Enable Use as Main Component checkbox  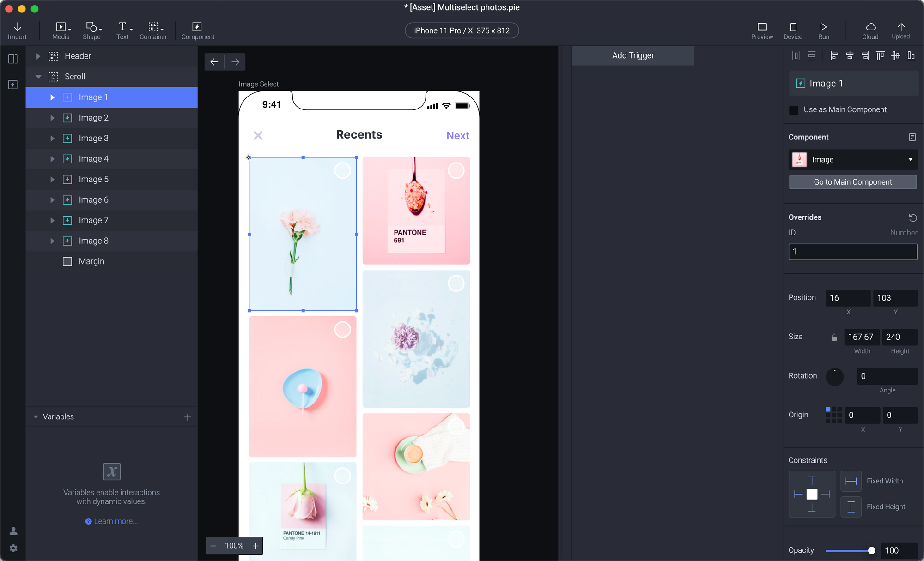click(x=794, y=110)
